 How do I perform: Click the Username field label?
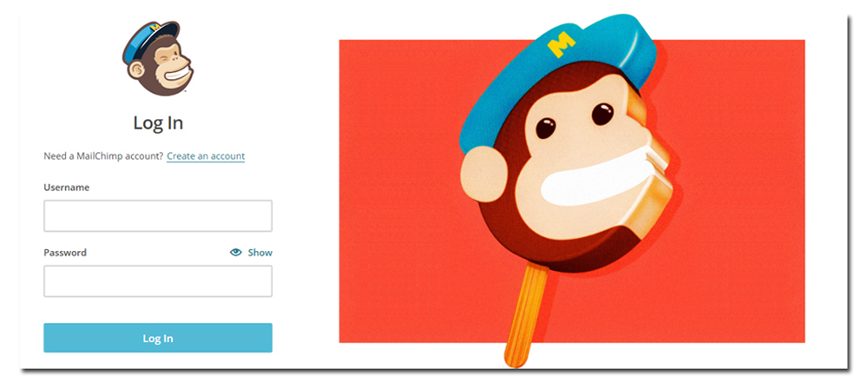tap(67, 188)
